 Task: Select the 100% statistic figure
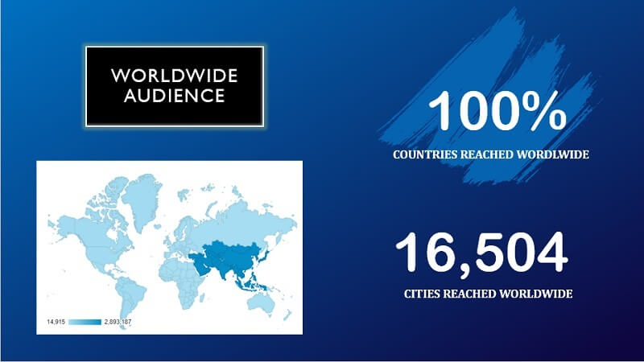click(x=497, y=114)
